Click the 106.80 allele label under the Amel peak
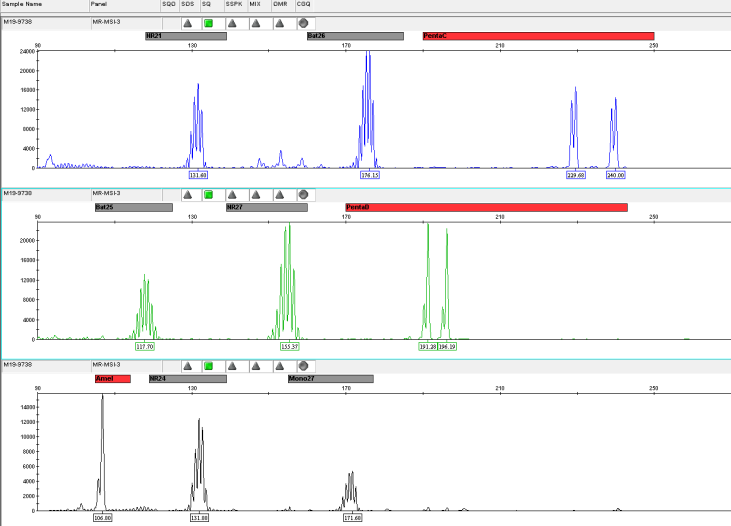 tap(102, 518)
